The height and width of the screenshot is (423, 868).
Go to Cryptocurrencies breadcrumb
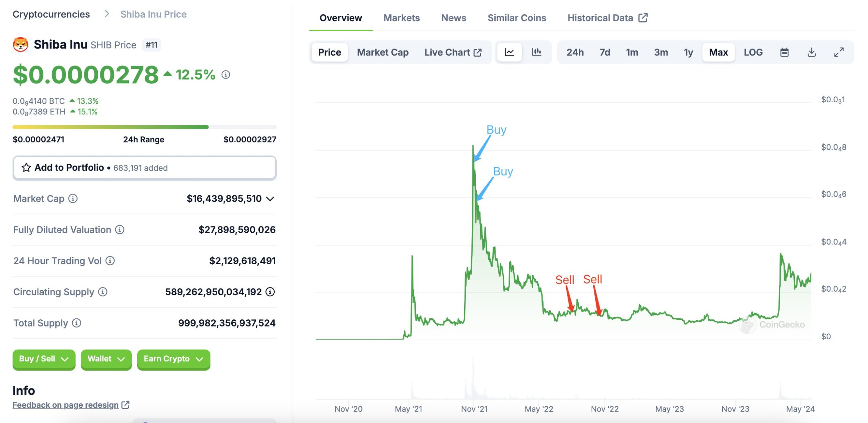coord(51,14)
